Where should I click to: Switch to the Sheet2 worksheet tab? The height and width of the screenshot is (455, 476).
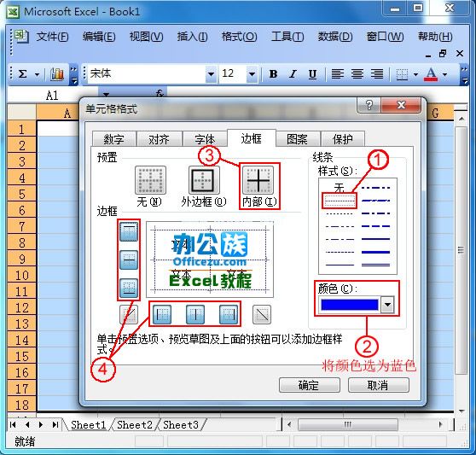(x=135, y=424)
